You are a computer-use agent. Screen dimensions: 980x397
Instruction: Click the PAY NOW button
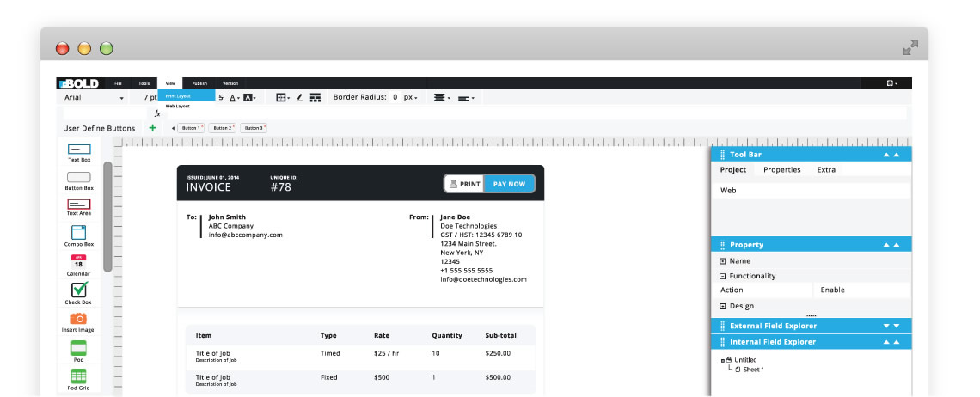pos(510,184)
